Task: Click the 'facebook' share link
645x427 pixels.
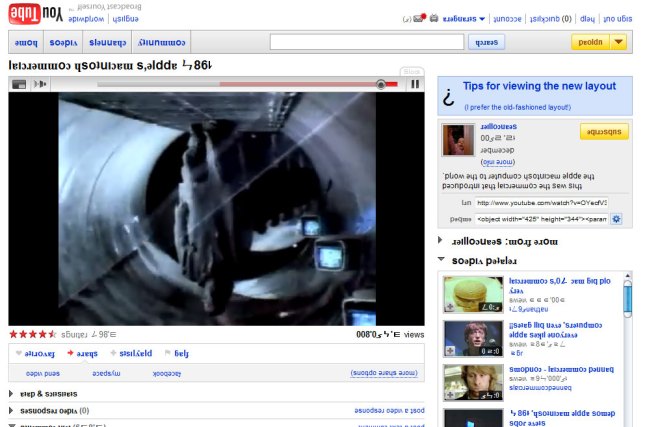Action: pyautogui.click(x=166, y=374)
